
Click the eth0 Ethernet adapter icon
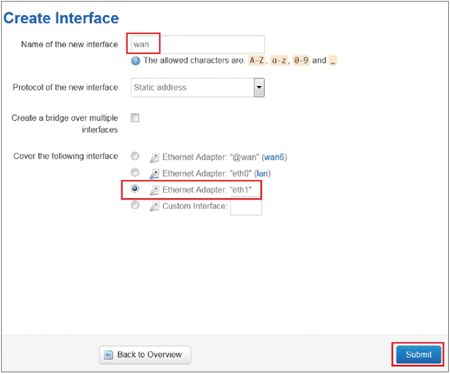154,174
